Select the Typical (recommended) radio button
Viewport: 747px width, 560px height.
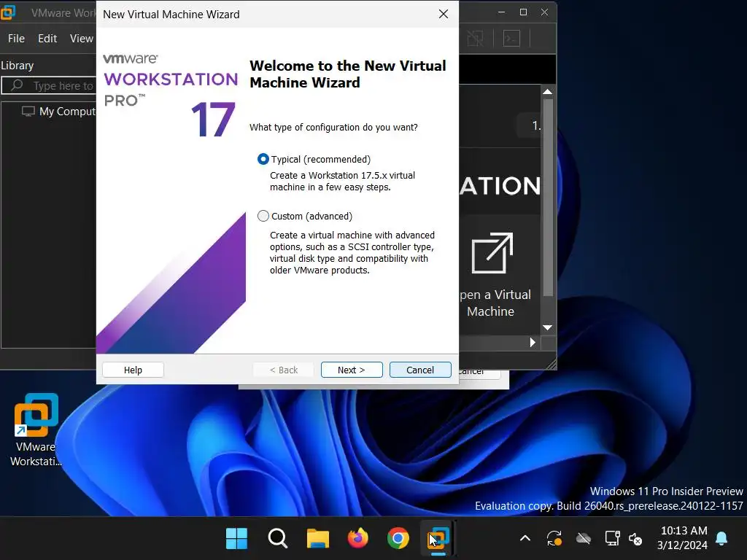tap(263, 159)
